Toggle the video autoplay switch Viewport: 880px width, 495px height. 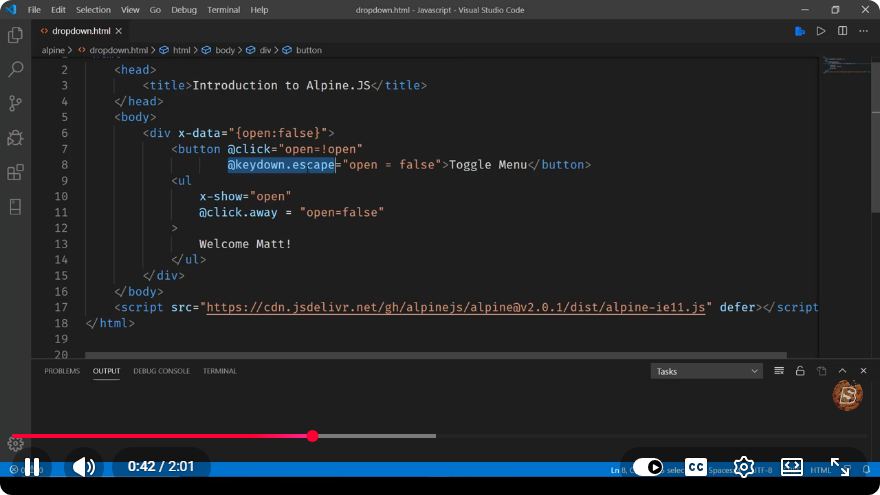pos(648,467)
